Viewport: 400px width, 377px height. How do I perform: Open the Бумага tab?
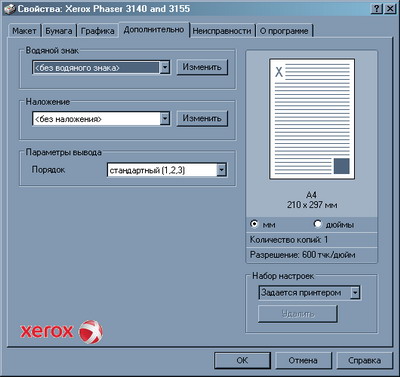pos(59,31)
